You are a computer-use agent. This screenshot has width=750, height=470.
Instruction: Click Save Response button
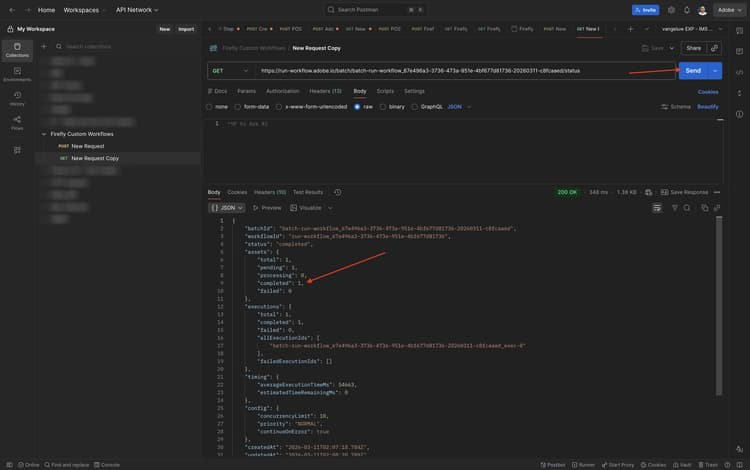pyautogui.click(x=684, y=192)
